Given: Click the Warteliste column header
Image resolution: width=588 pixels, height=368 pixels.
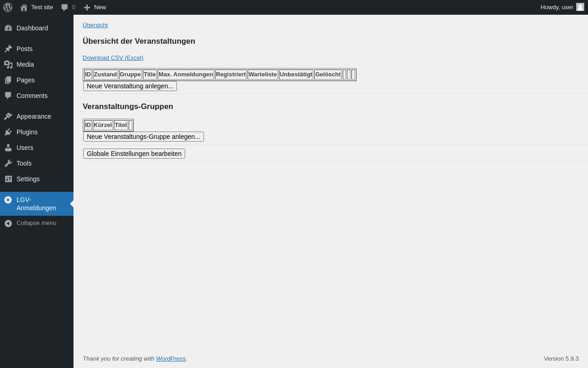Looking at the screenshot, I should click(263, 75).
